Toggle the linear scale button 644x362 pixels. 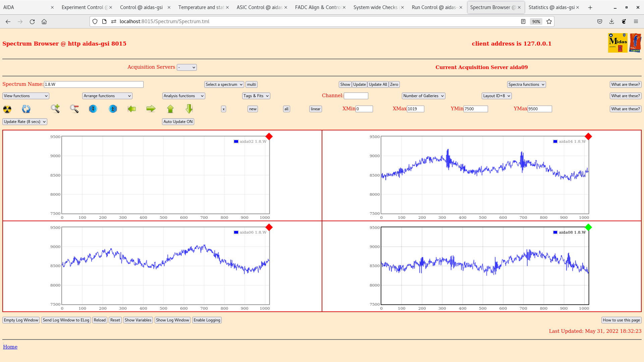pyautogui.click(x=315, y=109)
